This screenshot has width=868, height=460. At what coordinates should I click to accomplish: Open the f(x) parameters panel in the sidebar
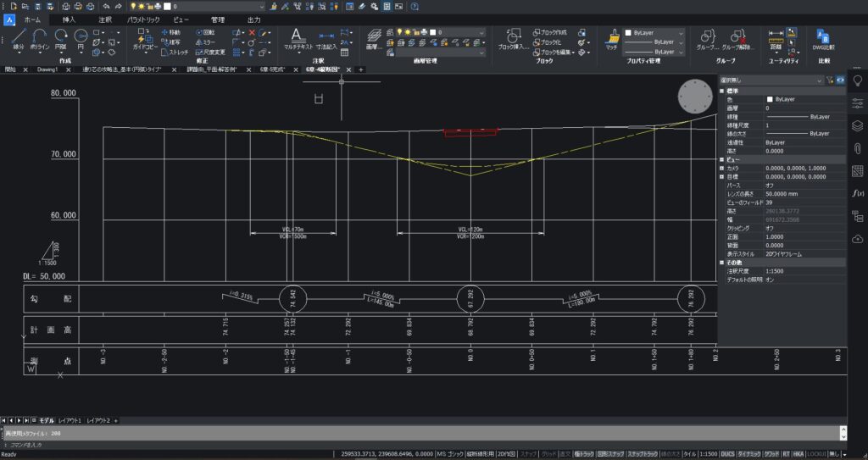click(858, 193)
